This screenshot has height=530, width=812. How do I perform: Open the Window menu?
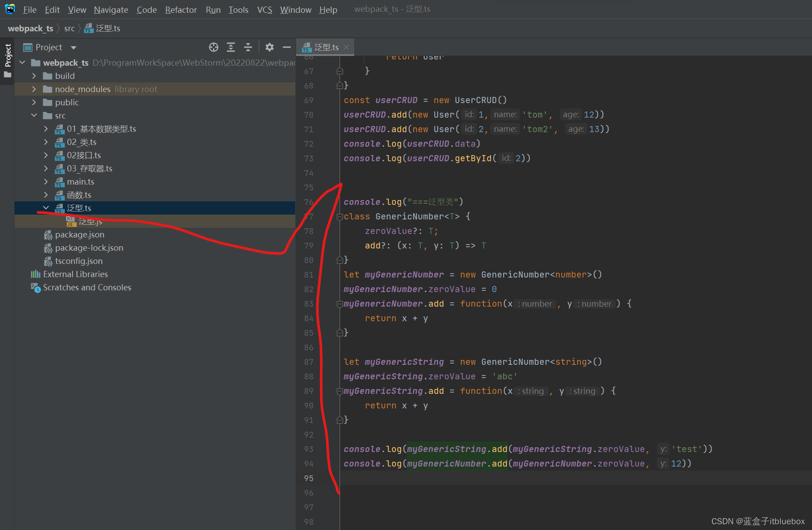click(296, 9)
